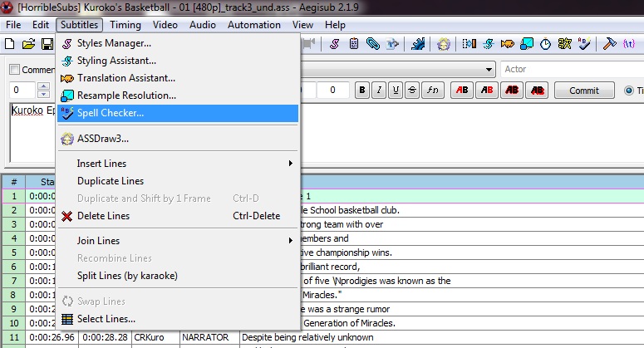The width and height of the screenshot is (644, 348).
Task: Open script Properties clipboard toolbar icon
Action: click(354, 44)
